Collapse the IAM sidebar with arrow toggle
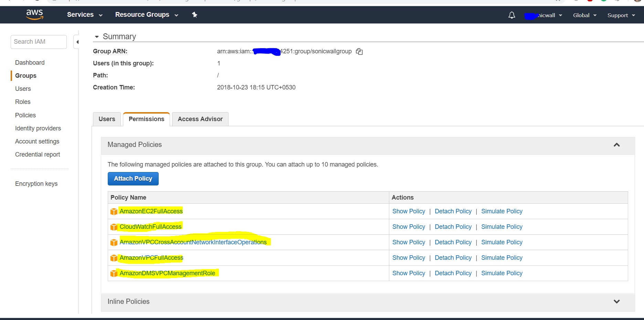 [77, 42]
